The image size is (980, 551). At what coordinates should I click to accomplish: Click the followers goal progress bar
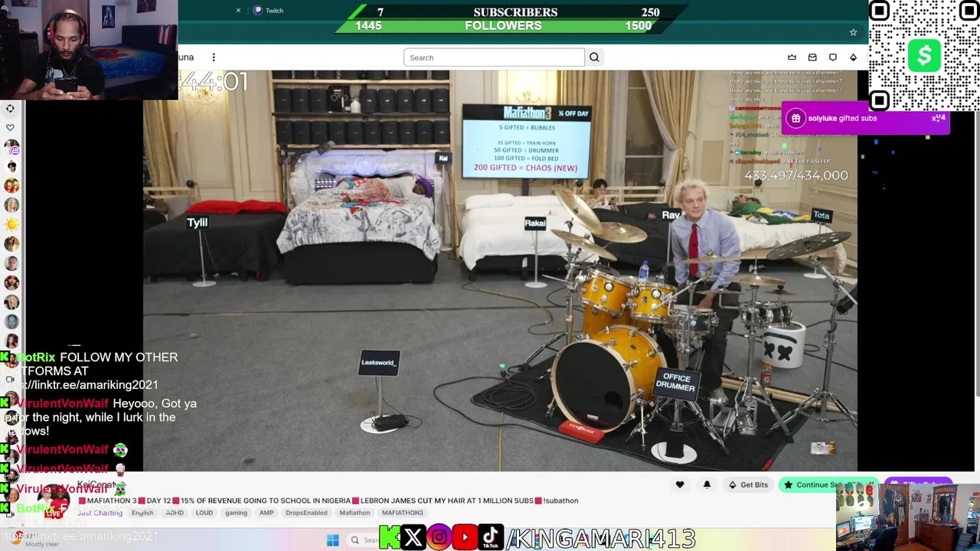504,26
